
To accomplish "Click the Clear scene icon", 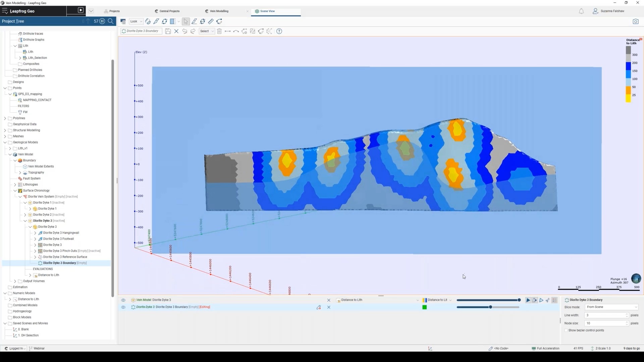I will pos(123,21).
